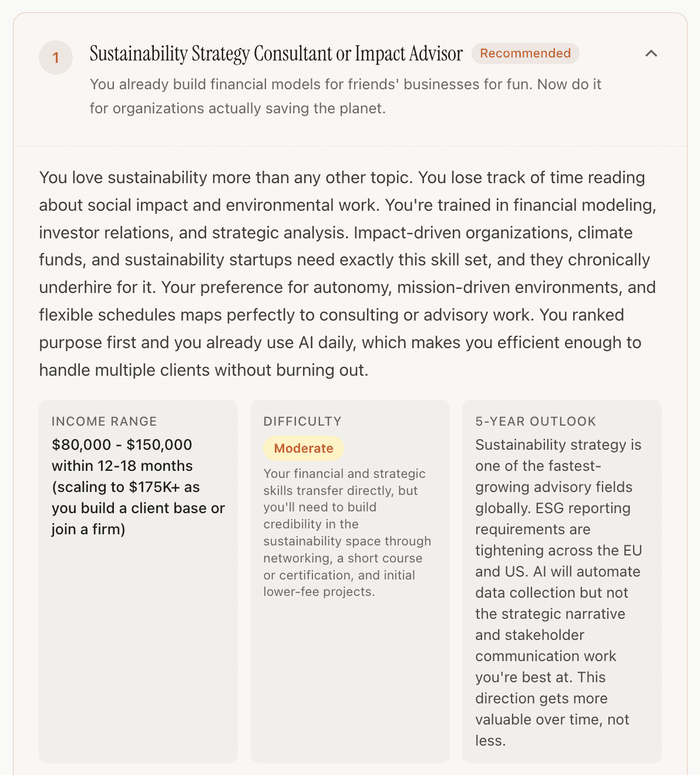Click the tagline about friends' businesses

(345, 85)
